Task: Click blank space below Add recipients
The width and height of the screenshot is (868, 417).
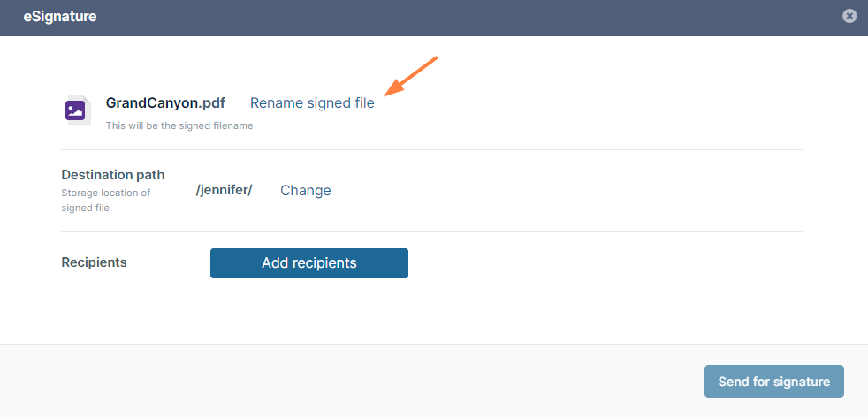Action: point(431,313)
